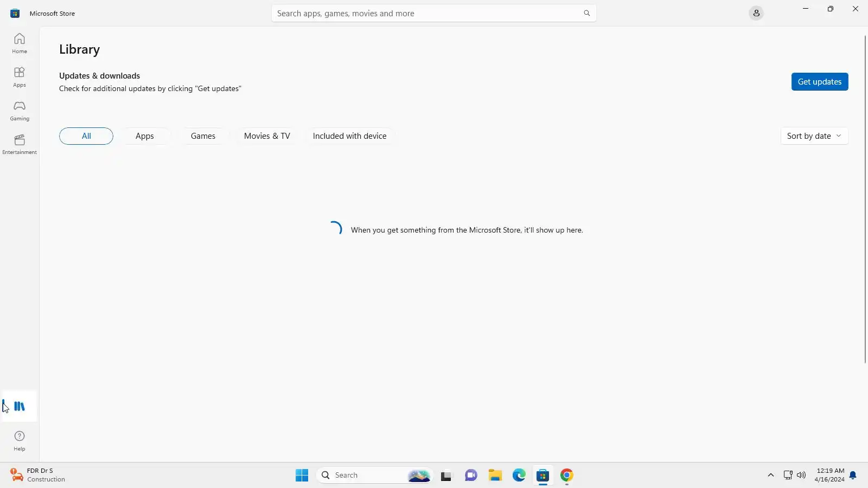868x488 pixels.
Task: Click the search magnifier icon
Action: 586,13
